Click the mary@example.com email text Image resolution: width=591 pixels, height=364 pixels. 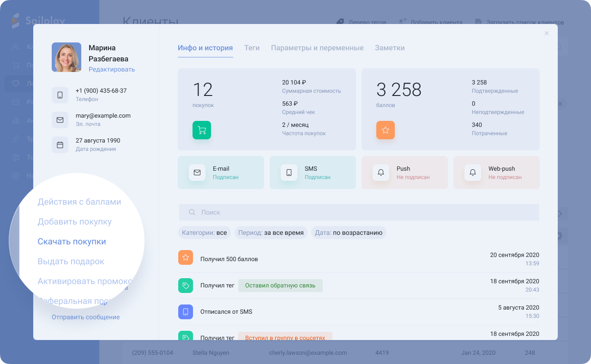pyautogui.click(x=103, y=116)
